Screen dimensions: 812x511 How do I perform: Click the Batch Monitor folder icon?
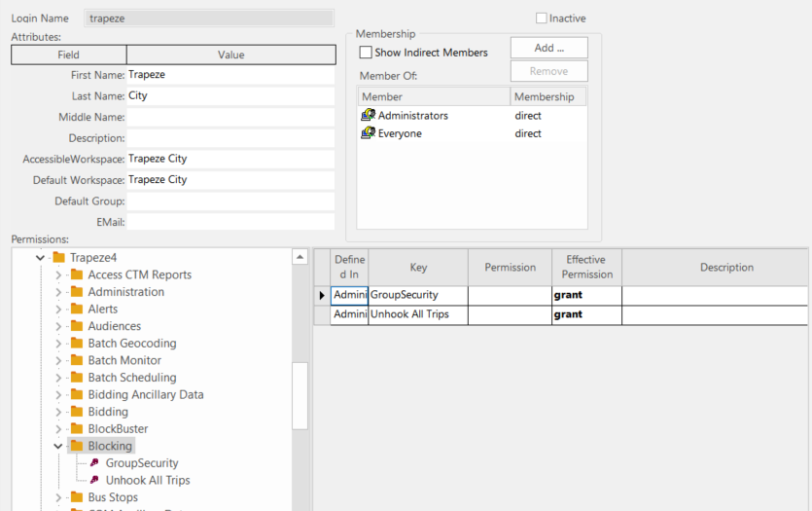pyautogui.click(x=77, y=360)
